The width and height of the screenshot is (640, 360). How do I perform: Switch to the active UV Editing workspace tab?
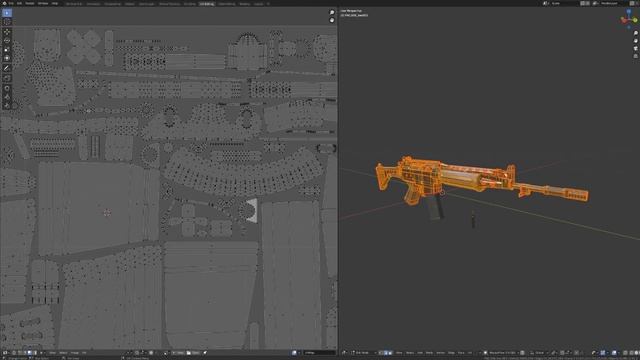(207, 3)
